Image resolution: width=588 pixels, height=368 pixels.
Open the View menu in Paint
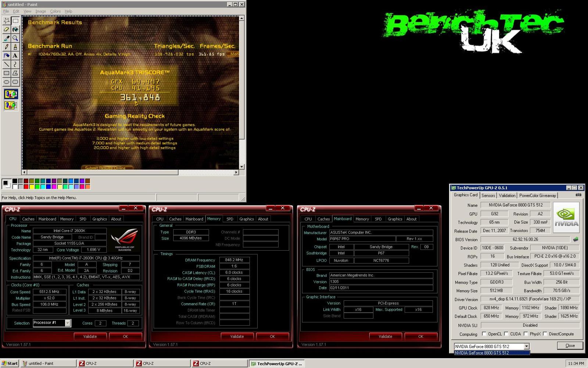[x=28, y=11]
